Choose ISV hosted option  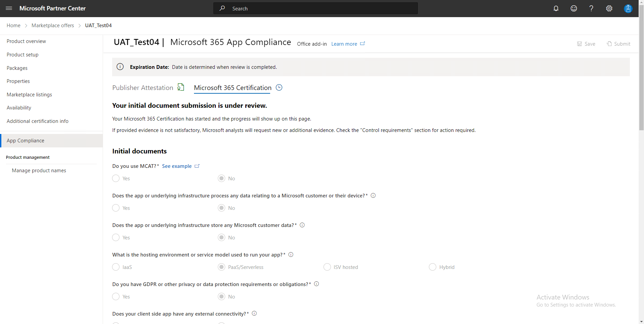[327, 267]
